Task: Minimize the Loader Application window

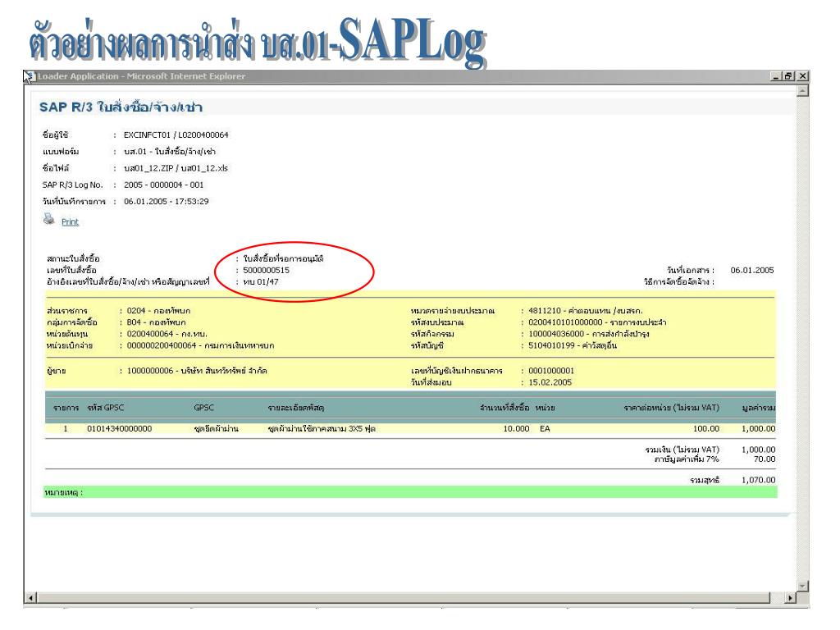Action: 776,76
